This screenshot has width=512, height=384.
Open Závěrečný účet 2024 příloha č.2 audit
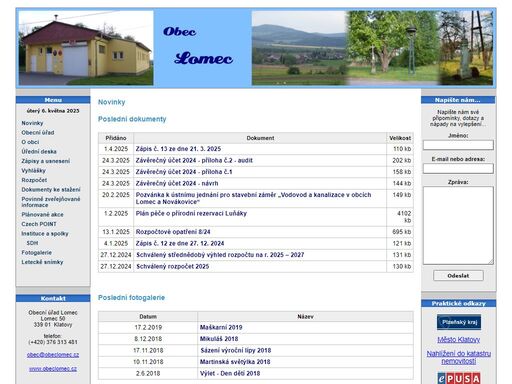coord(194,160)
